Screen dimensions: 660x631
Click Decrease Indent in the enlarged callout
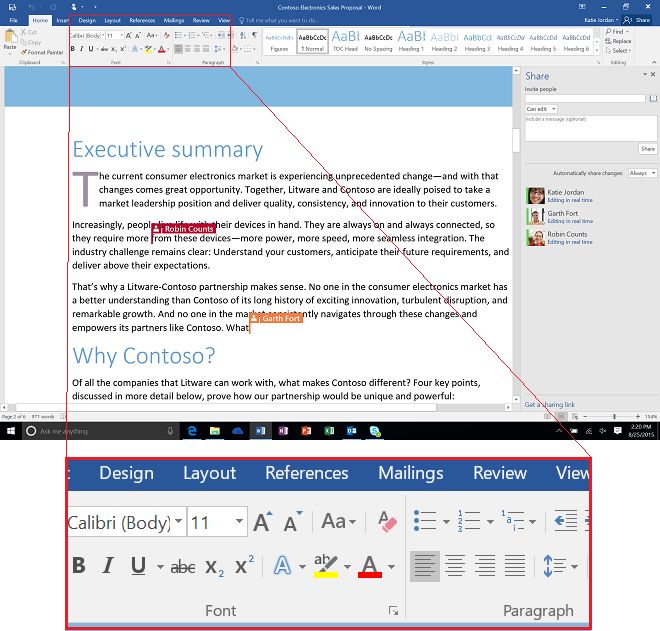(x=566, y=521)
